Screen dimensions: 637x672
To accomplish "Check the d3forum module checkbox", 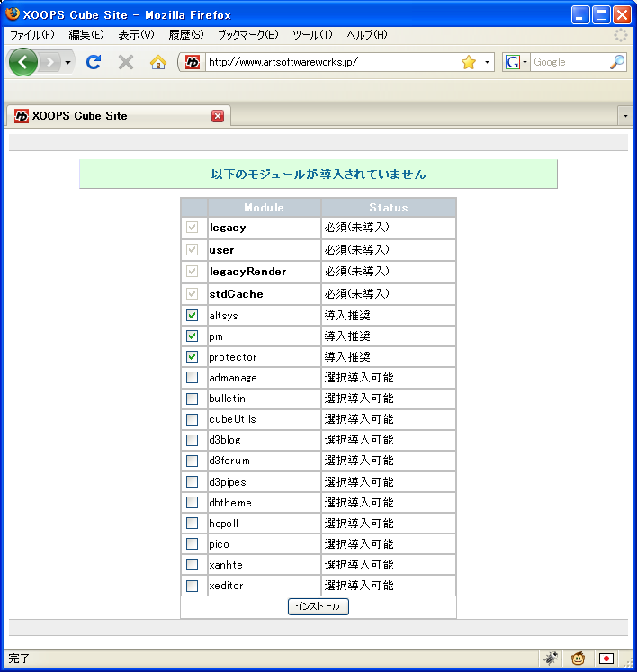I will 193,461.
